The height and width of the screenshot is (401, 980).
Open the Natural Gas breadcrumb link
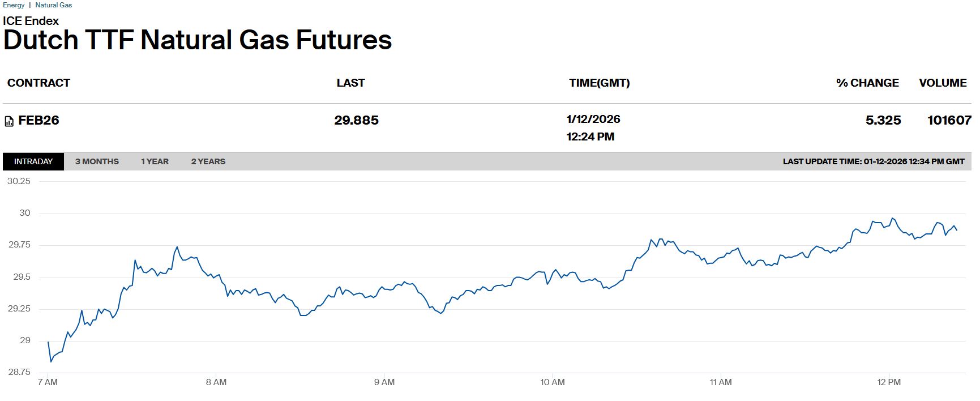pos(54,5)
